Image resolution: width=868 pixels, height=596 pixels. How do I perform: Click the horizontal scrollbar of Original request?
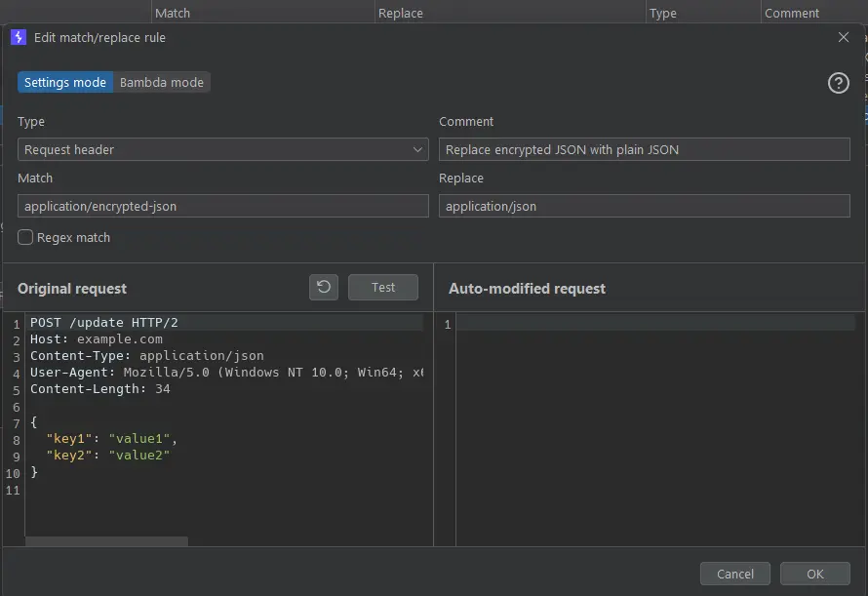pyautogui.click(x=107, y=541)
